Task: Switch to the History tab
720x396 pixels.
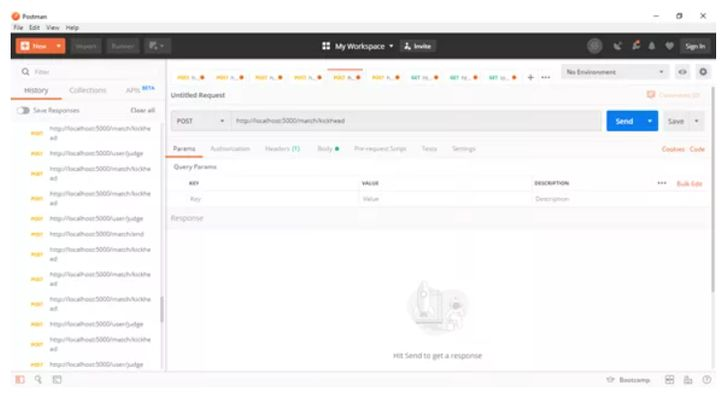Action: pos(36,91)
